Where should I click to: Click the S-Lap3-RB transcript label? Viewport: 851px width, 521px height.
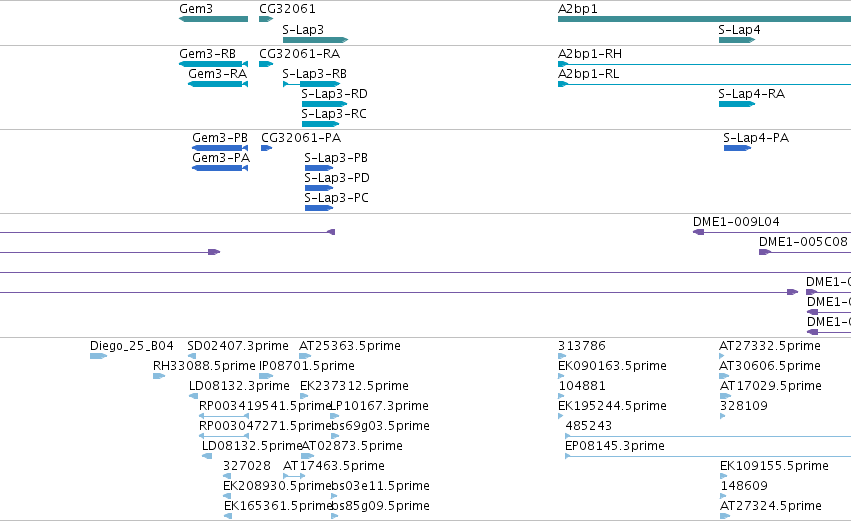314,74
